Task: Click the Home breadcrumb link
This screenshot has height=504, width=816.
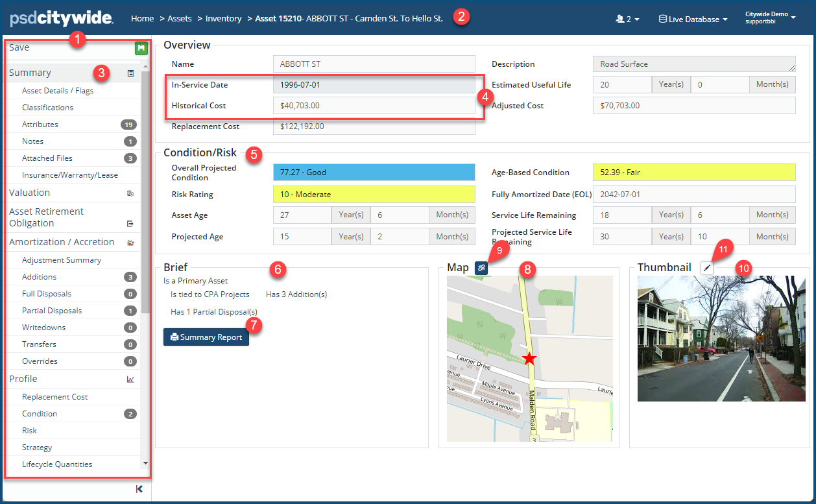Action: (x=142, y=19)
